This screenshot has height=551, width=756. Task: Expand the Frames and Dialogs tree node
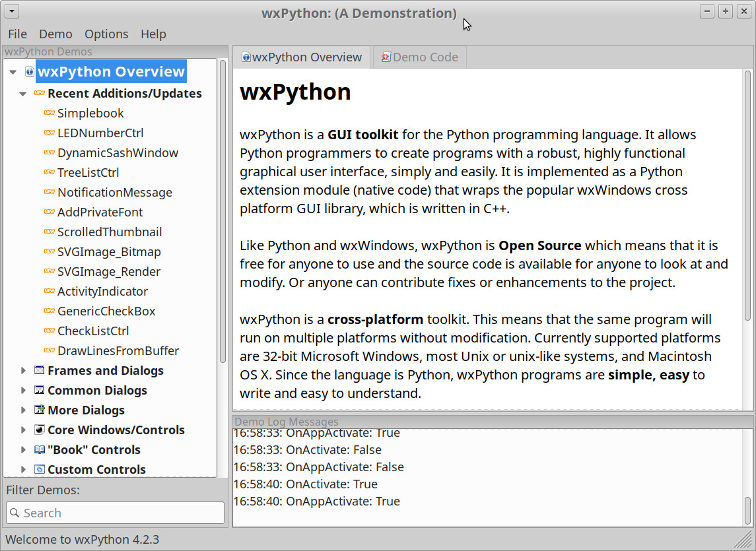(24, 371)
